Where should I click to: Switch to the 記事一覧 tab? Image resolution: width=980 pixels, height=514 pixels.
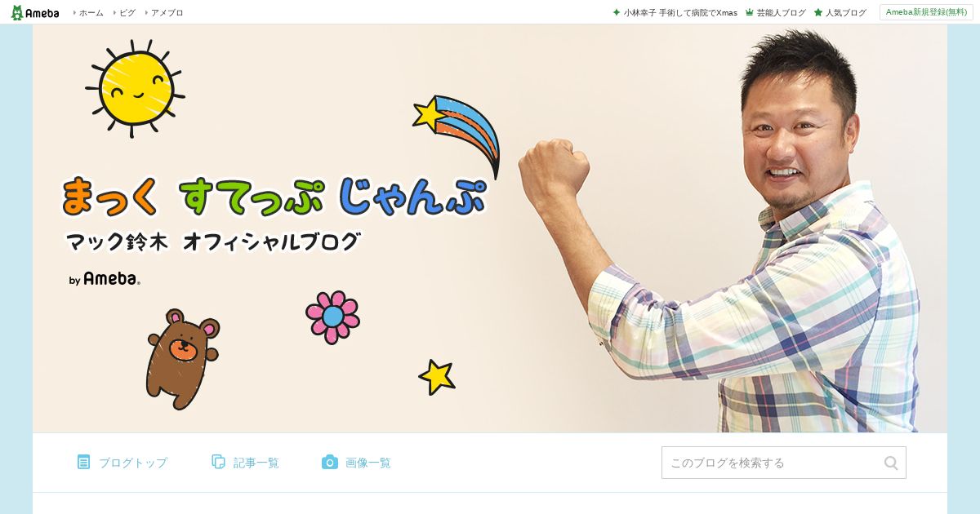tap(245, 463)
